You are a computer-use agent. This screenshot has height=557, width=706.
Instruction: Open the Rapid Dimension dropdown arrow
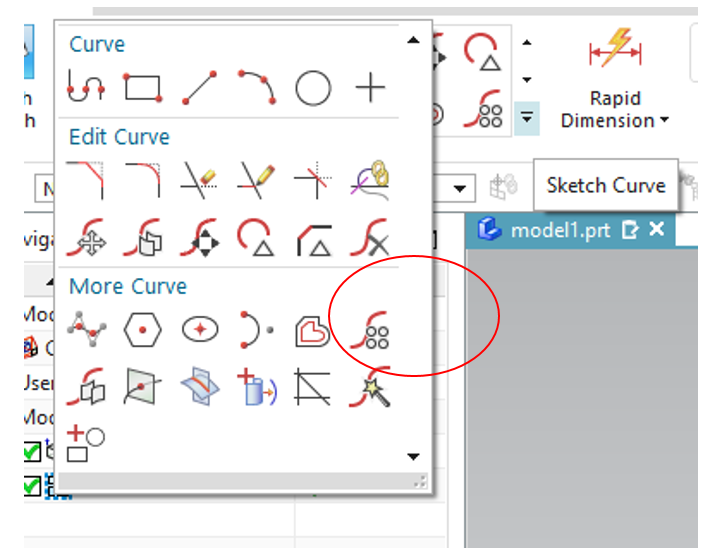point(664,120)
